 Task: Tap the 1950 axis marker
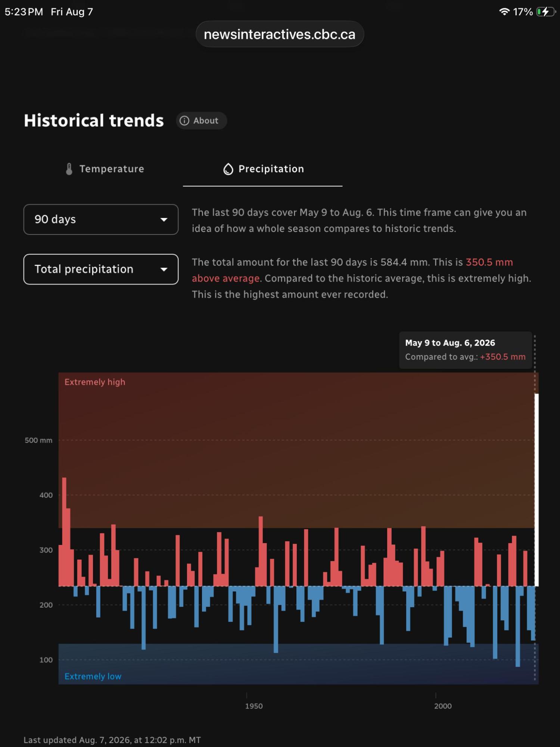[254, 706]
